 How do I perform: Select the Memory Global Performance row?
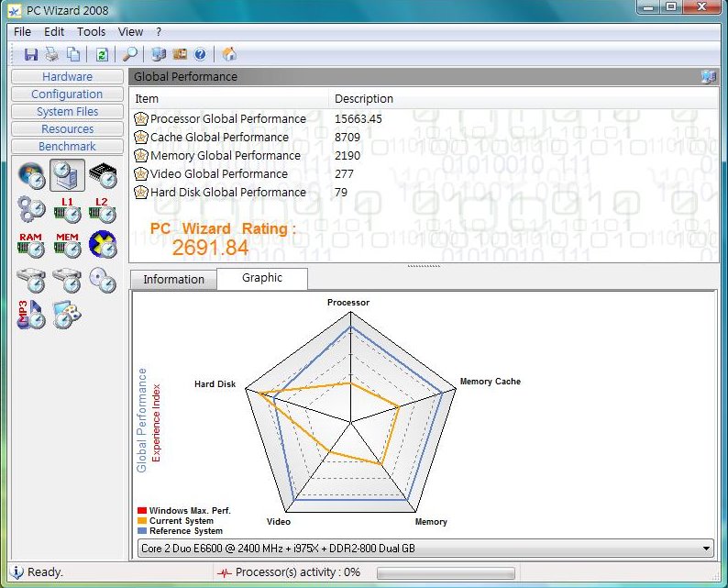[424, 156]
